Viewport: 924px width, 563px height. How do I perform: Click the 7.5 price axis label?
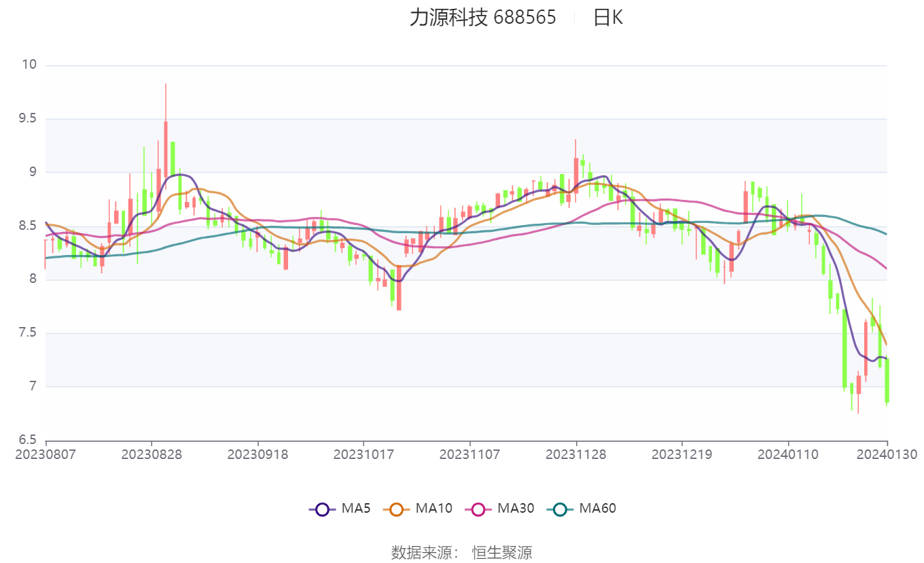tap(27, 333)
